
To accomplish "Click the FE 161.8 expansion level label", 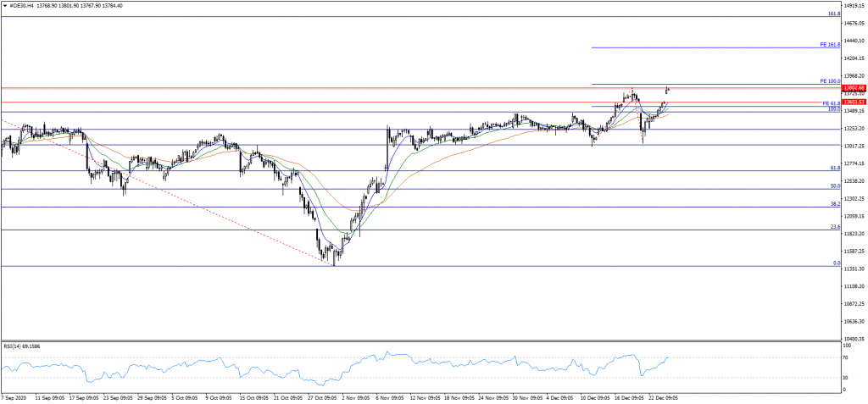I will tap(829, 44).
